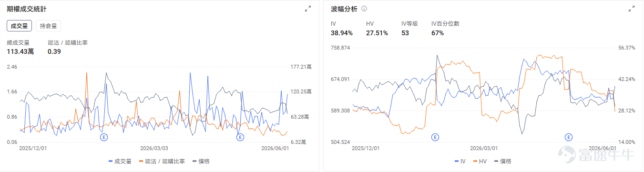Click the HV value 27.51%
Image resolution: width=644 pixels, height=172 pixels.
(x=377, y=33)
